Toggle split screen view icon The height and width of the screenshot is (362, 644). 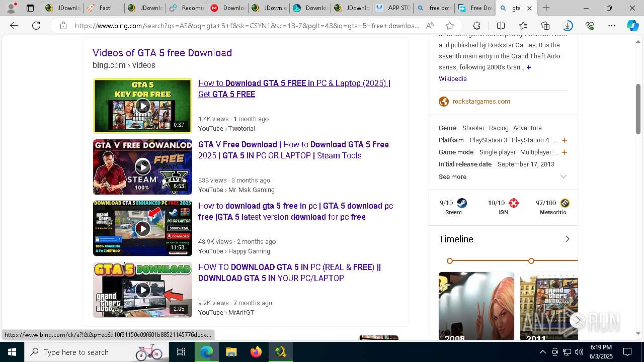[501, 26]
